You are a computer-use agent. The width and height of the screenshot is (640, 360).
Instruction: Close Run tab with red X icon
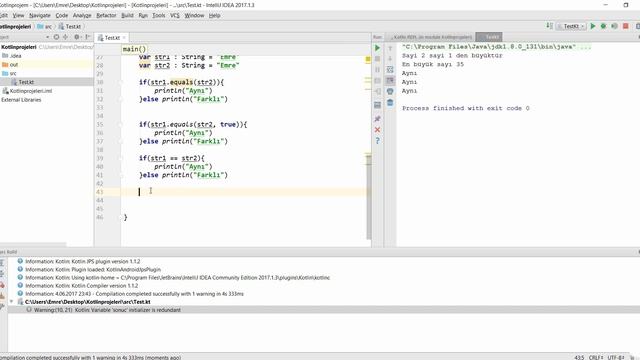click(x=377, y=130)
